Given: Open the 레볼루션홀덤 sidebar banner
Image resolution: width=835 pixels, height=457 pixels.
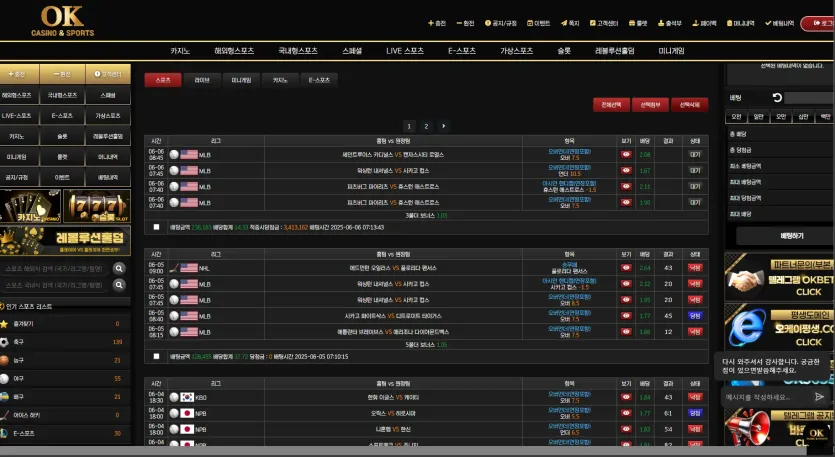Looking at the screenshot, I should tap(65, 241).
